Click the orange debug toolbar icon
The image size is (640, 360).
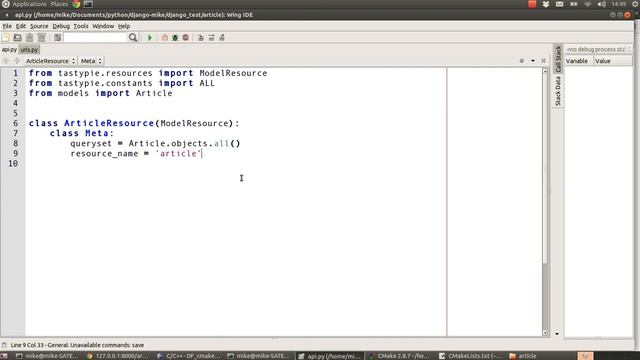click(x=164, y=38)
